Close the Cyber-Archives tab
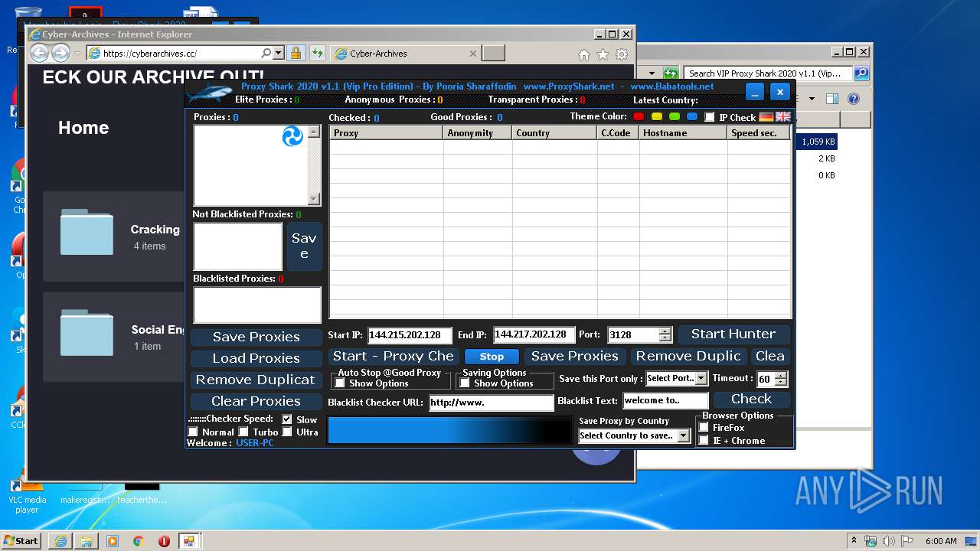The image size is (980, 551). point(472,54)
